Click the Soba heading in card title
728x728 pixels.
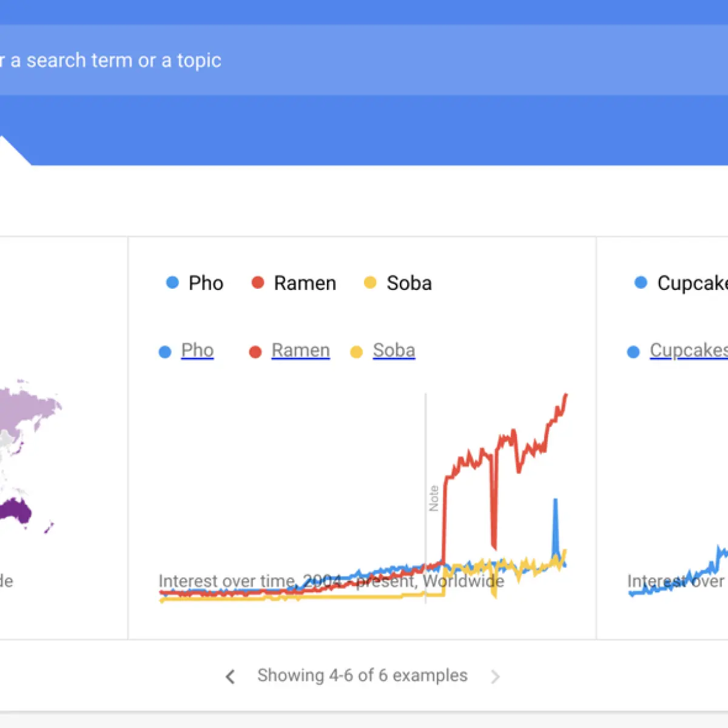coord(409,283)
